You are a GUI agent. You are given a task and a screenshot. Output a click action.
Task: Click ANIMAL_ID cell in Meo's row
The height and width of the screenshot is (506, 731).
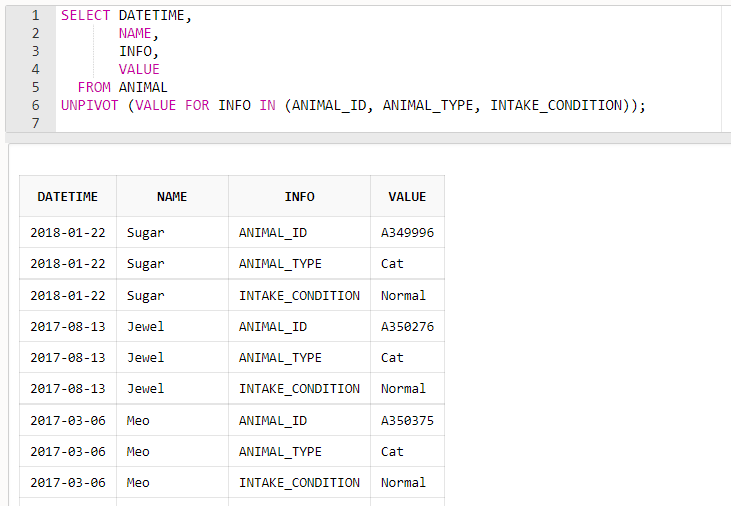coord(299,420)
